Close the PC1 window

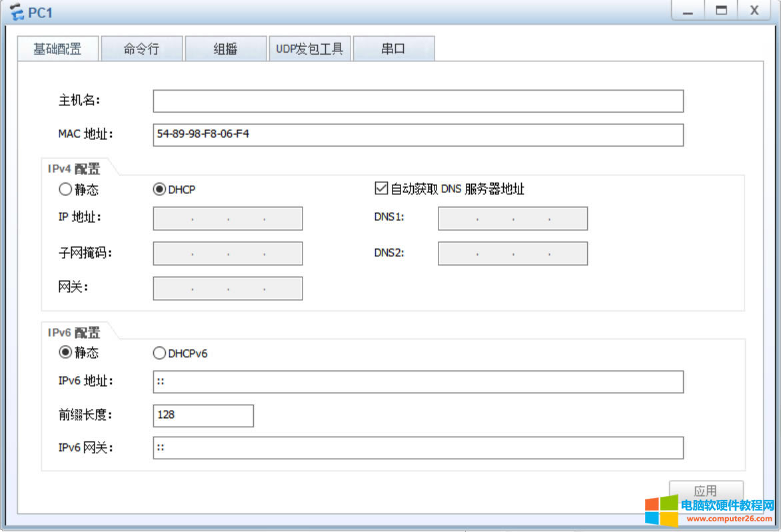[754, 10]
